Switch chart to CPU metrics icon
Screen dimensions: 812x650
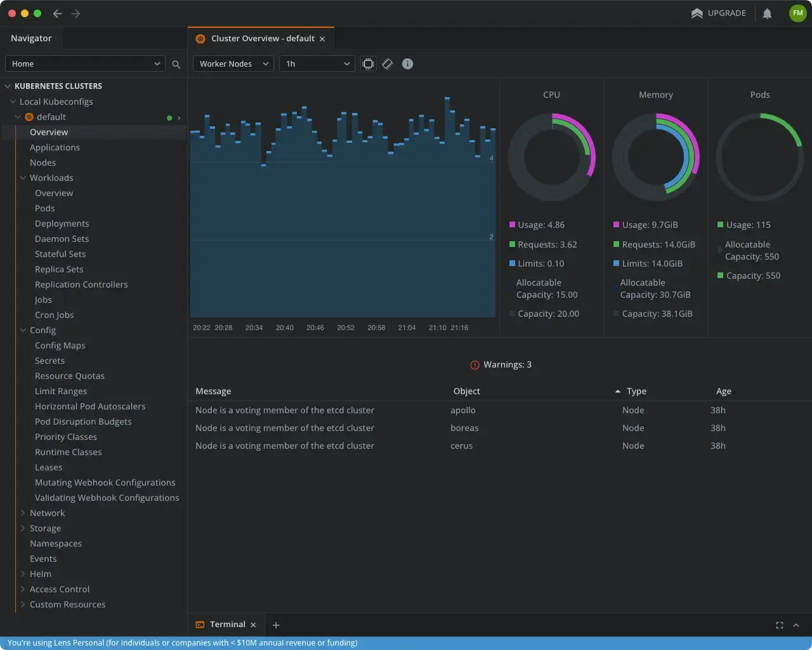368,64
